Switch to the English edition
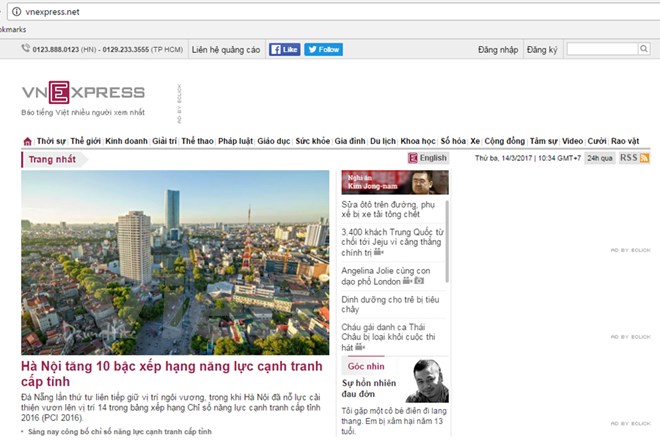The width and height of the screenshot is (660, 440). 428,158
